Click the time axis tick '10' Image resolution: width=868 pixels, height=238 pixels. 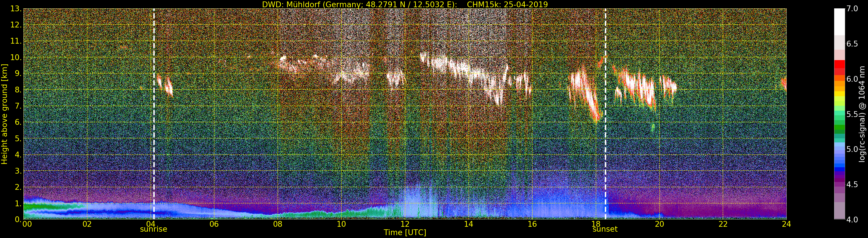[341, 224]
